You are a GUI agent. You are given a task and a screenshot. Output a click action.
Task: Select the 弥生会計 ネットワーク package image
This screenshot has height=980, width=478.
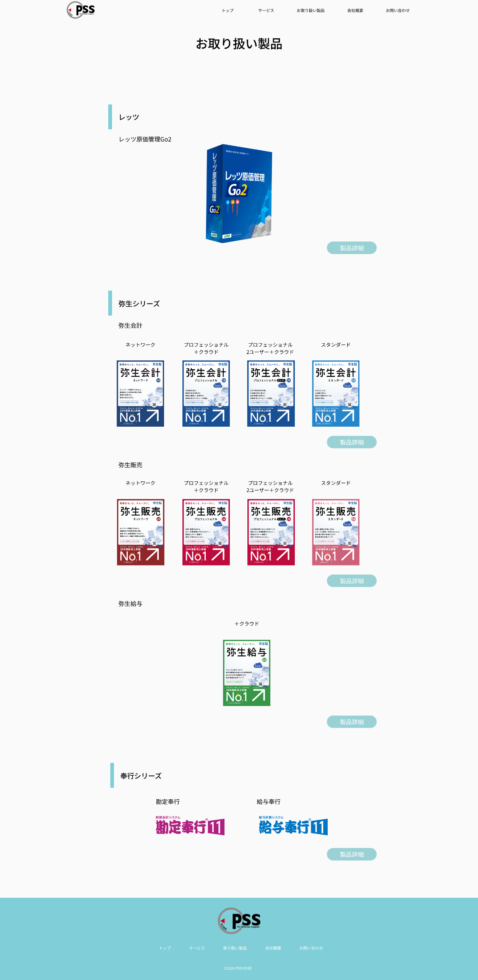point(140,393)
